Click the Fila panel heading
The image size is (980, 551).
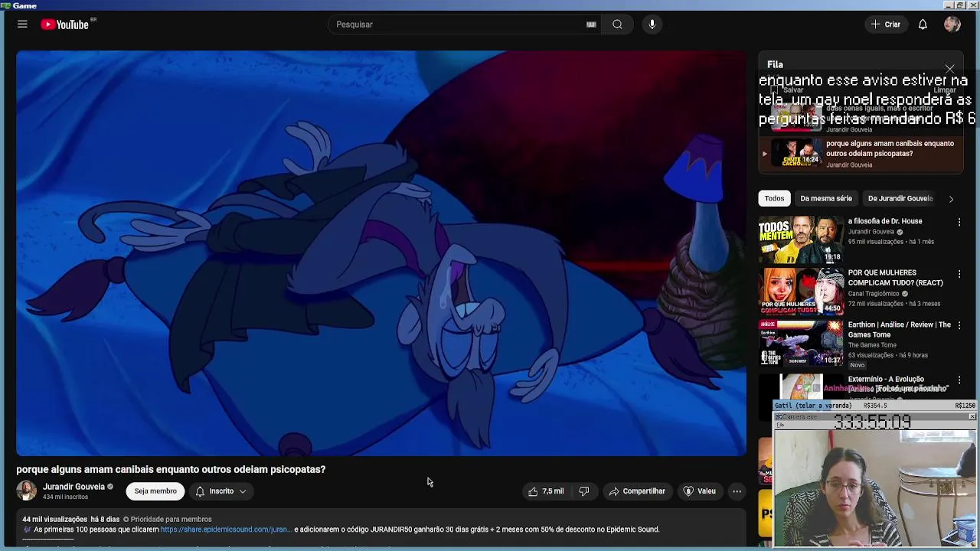point(775,64)
